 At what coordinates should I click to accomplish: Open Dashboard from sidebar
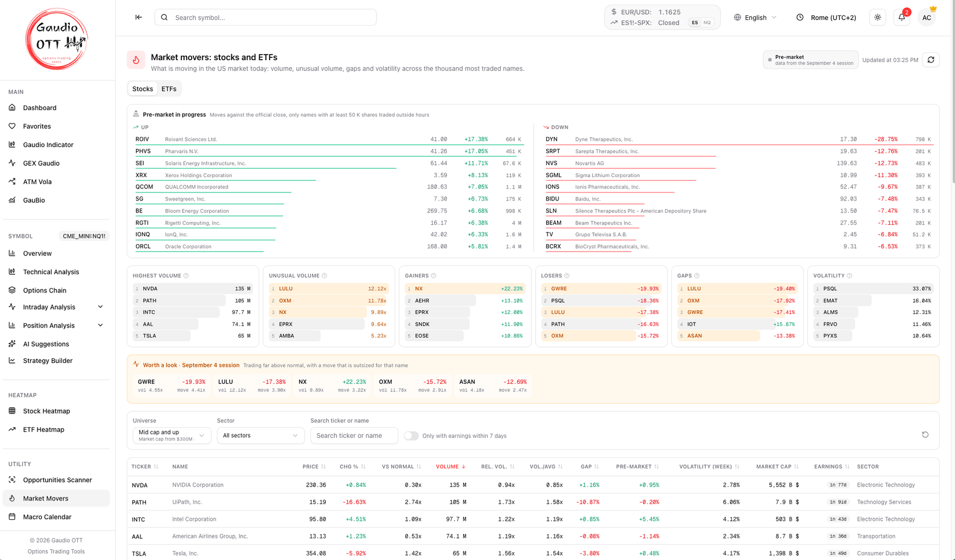56,108
